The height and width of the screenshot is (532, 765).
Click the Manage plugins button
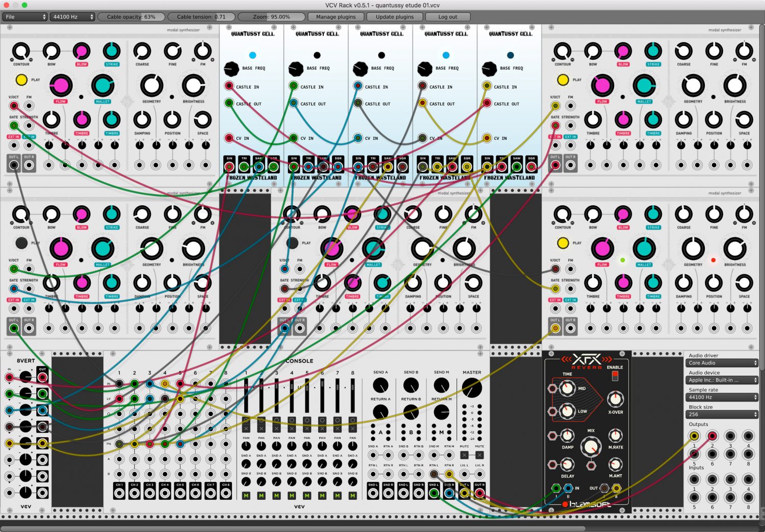coord(336,17)
